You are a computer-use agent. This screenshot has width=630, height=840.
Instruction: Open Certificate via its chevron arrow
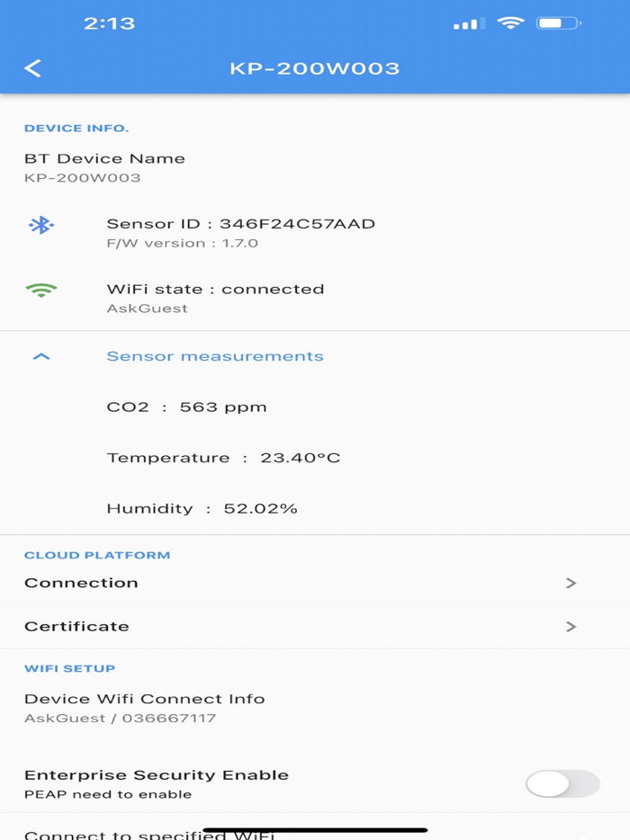573,627
